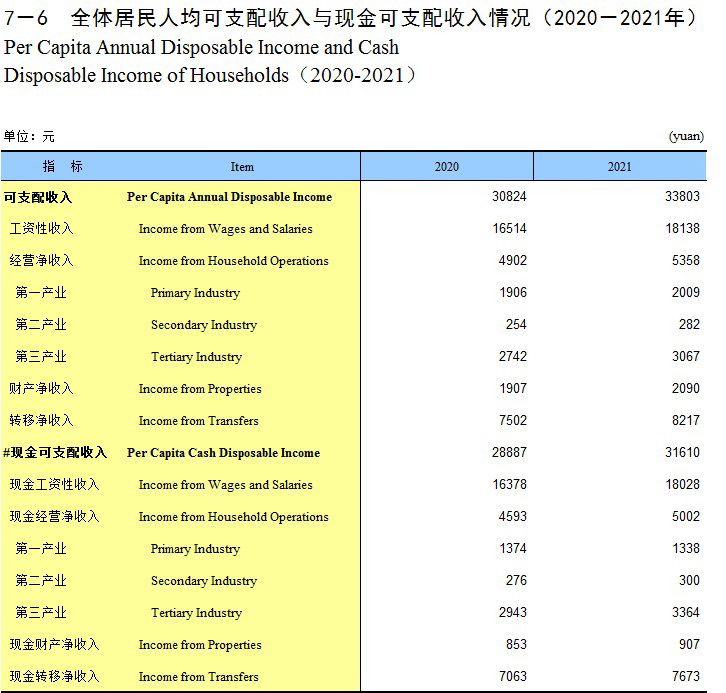The height and width of the screenshot is (693, 726).
Task: Click the cell showing 3364
Action: (686, 612)
